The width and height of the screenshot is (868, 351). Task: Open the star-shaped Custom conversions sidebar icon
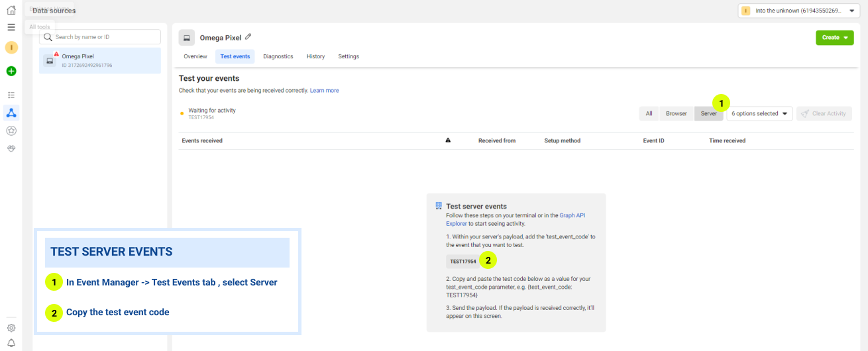click(x=11, y=130)
